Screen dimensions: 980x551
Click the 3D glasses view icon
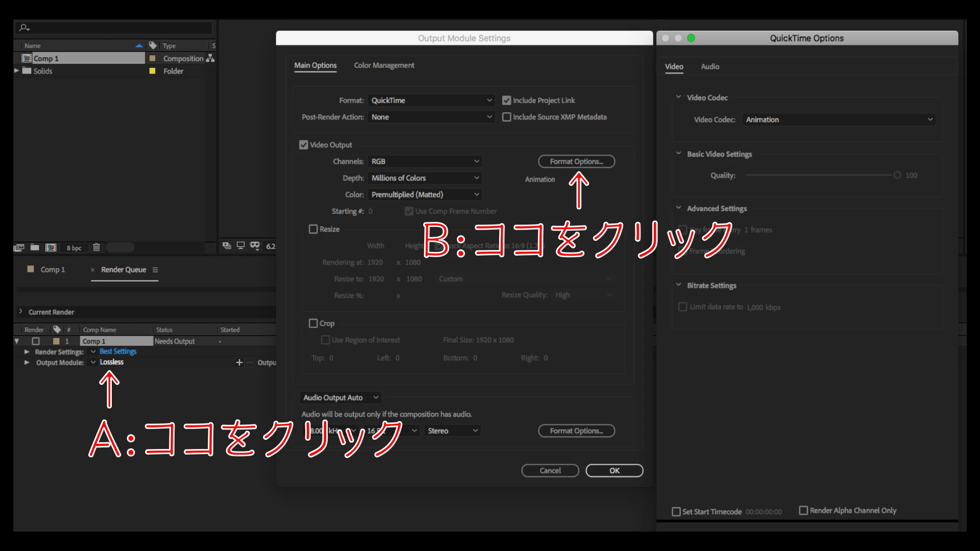click(x=255, y=245)
